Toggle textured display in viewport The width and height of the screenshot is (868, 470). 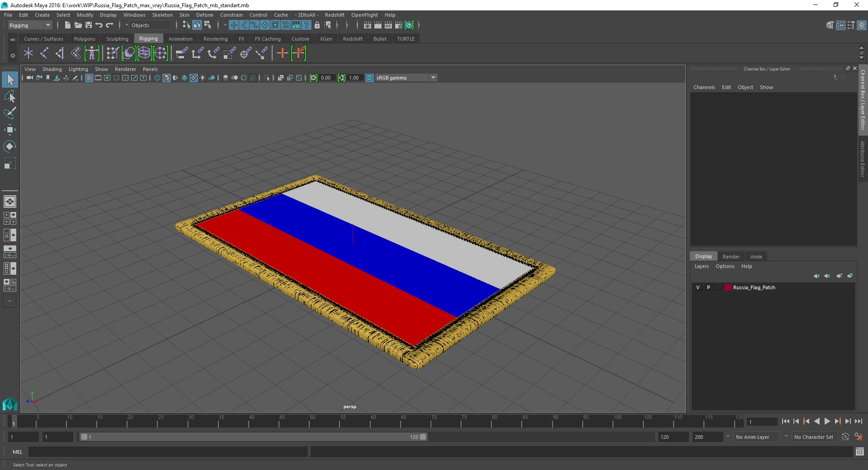click(x=193, y=78)
